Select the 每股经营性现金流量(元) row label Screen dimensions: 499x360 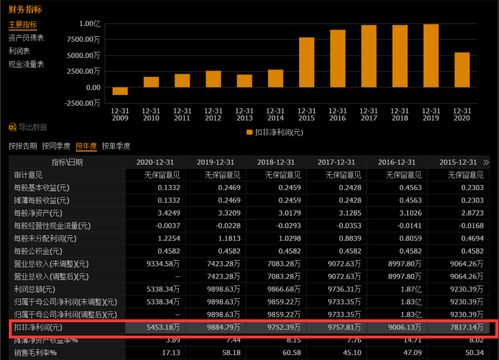pyautogui.click(x=52, y=226)
